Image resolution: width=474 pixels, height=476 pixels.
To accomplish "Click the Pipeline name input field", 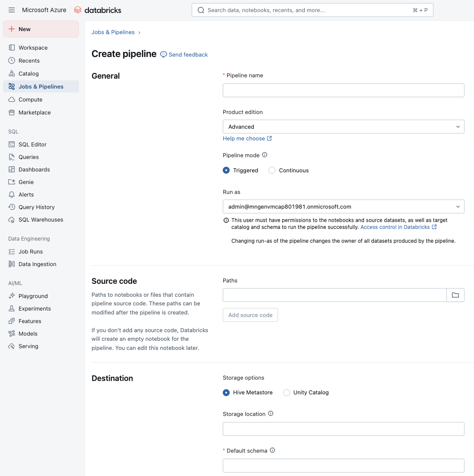I will coord(343,90).
